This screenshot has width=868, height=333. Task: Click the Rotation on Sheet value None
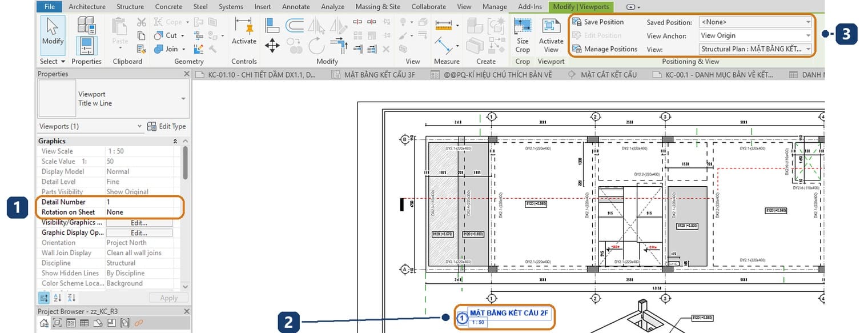coord(115,212)
